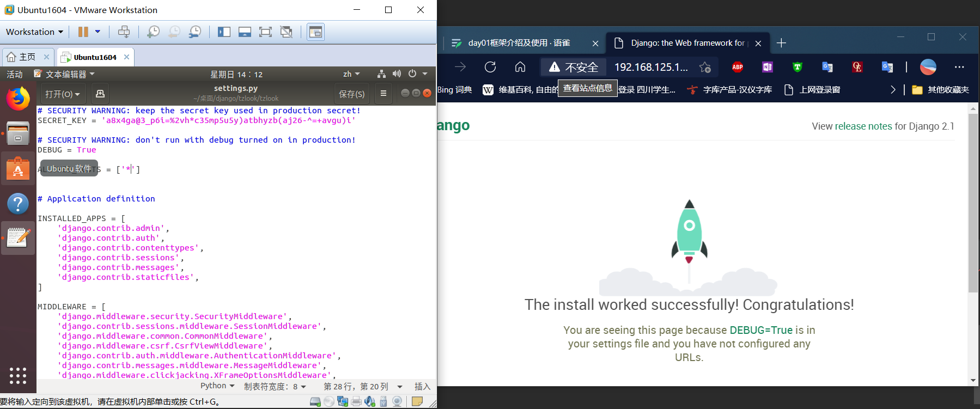Image resolution: width=980 pixels, height=409 pixels.
Task: Click the webcam device icon in VMware status bar
Action: click(x=397, y=402)
